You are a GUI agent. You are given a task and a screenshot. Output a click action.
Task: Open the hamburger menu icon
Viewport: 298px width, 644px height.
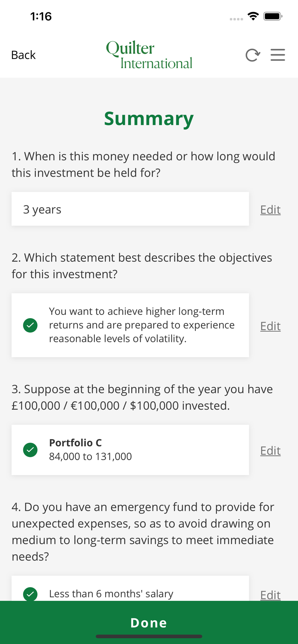[x=278, y=55]
